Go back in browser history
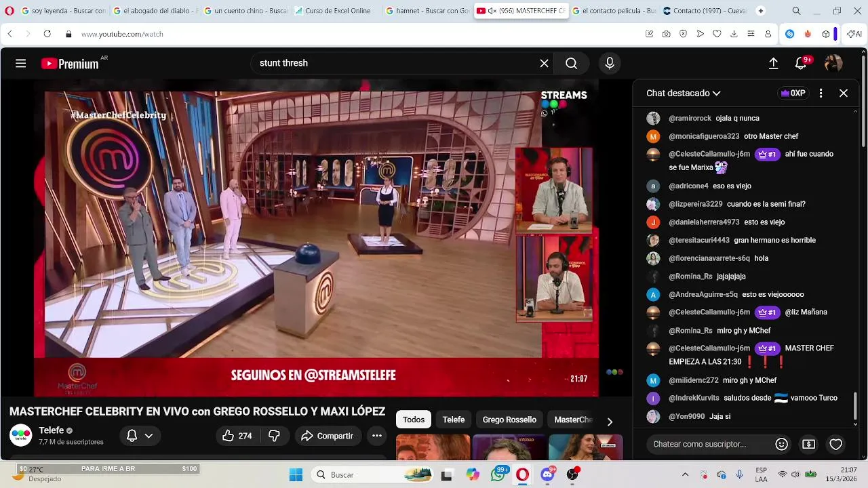Viewport: 868px width, 488px height. coord(10,34)
